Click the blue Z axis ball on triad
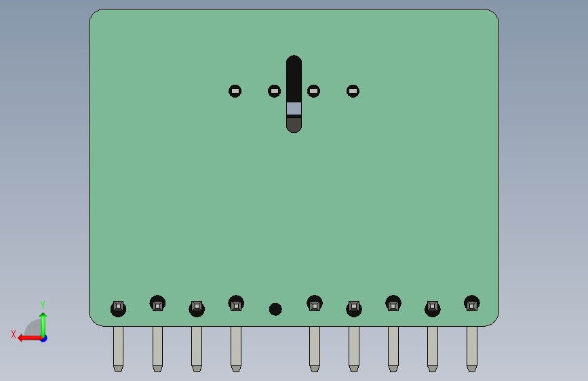588x381 pixels. (x=44, y=339)
